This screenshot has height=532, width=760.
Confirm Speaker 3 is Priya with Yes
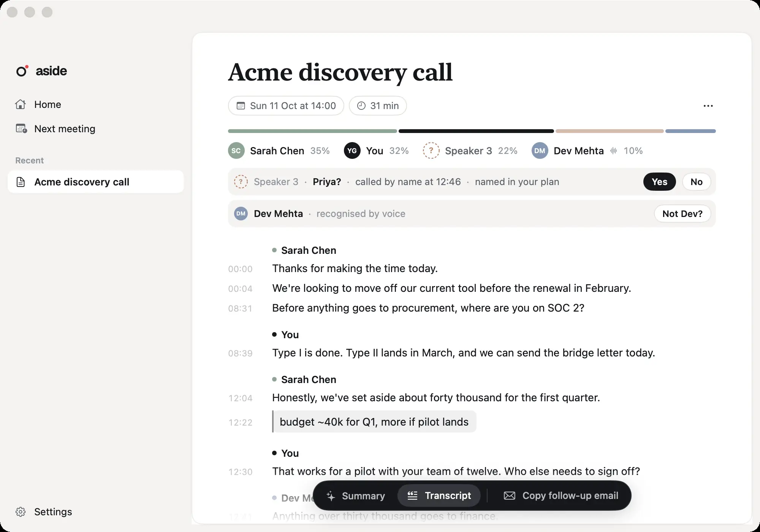pyautogui.click(x=659, y=182)
